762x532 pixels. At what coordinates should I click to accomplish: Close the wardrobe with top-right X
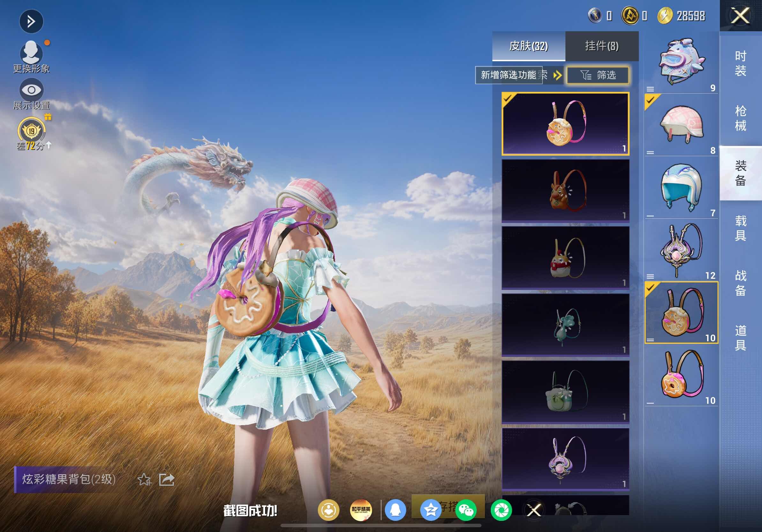tap(740, 16)
